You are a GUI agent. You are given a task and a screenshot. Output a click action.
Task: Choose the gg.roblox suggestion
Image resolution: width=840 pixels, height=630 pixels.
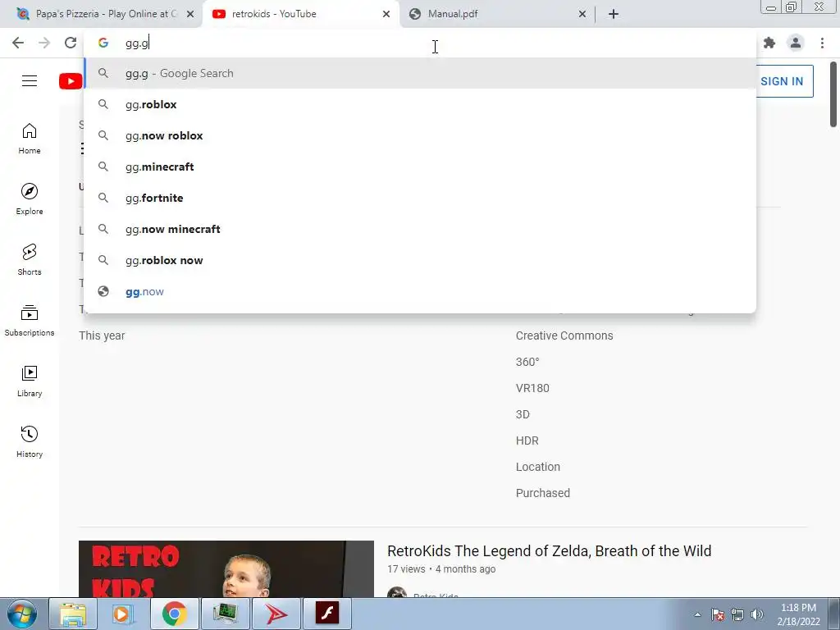click(x=420, y=104)
